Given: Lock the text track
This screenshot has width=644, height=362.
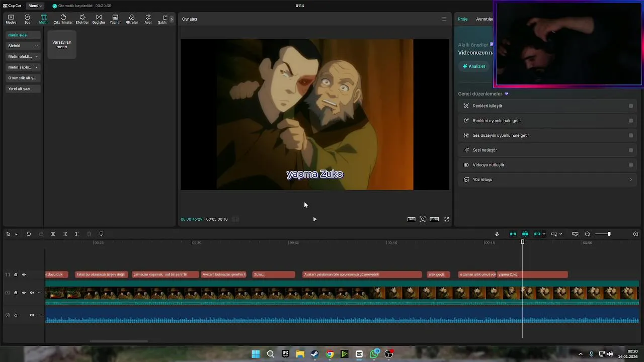Looking at the screenshot, I should [16, 275].
